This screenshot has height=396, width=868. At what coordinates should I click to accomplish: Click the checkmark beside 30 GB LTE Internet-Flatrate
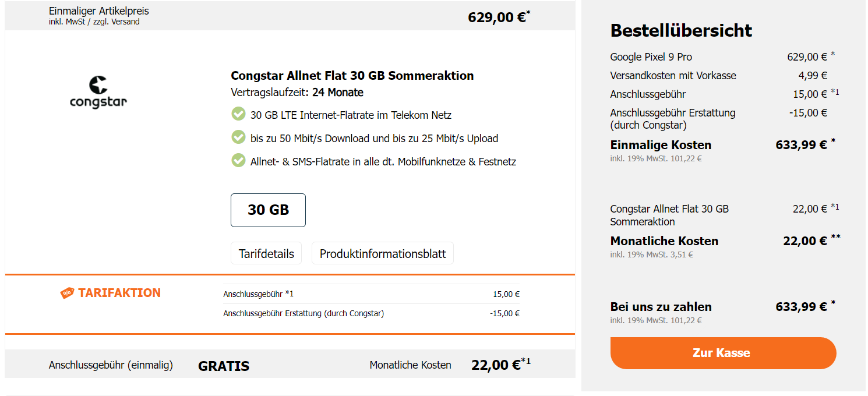point(238,114)
